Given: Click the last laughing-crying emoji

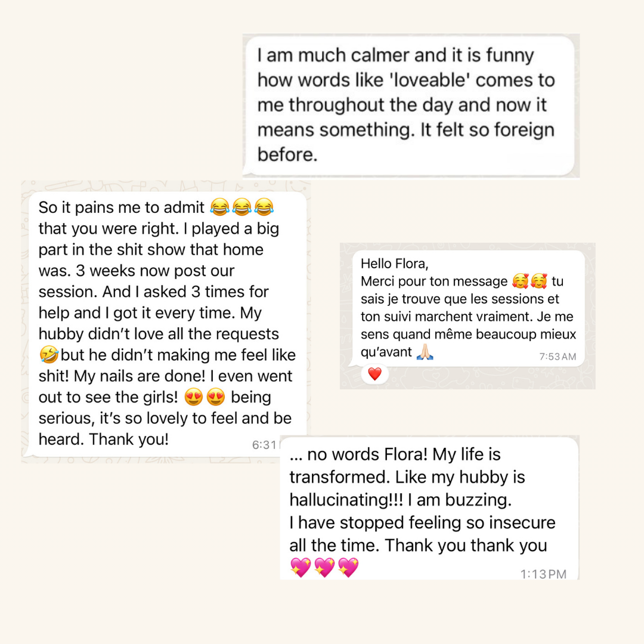Looking at the screenshot, I should click(263, 208).
